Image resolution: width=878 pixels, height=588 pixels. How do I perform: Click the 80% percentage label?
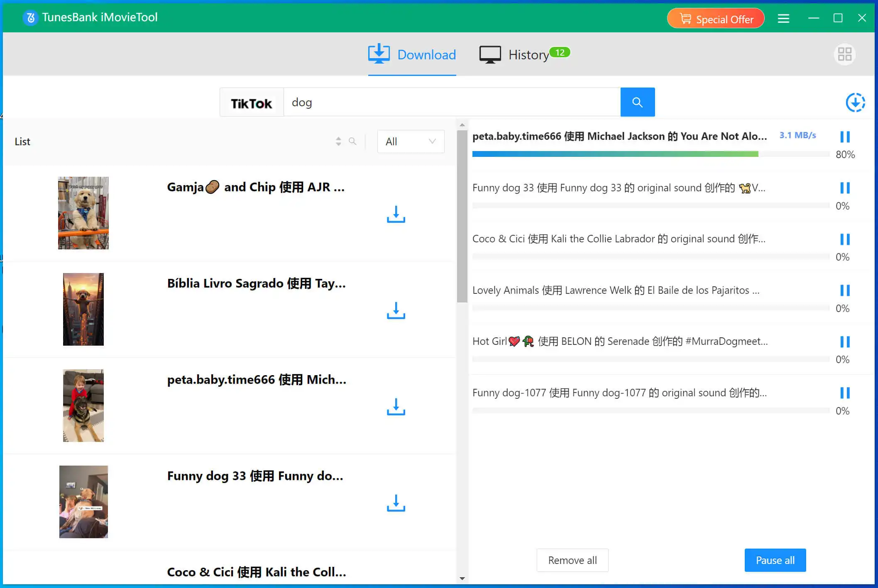845,155
